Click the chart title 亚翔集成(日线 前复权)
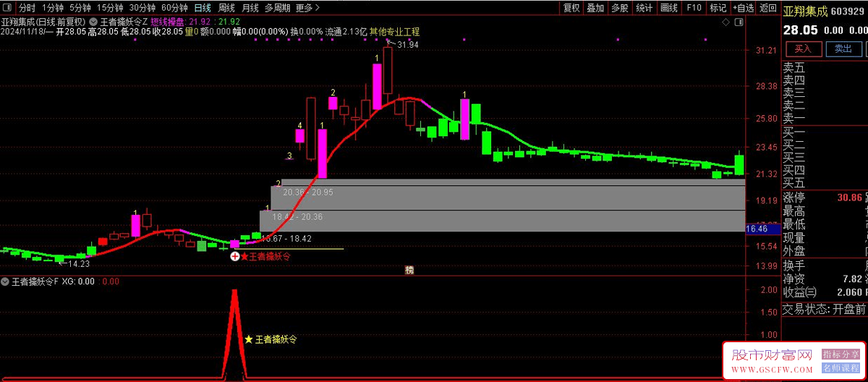Viewport: 868px width, 382px height. (x=43, y=22)
